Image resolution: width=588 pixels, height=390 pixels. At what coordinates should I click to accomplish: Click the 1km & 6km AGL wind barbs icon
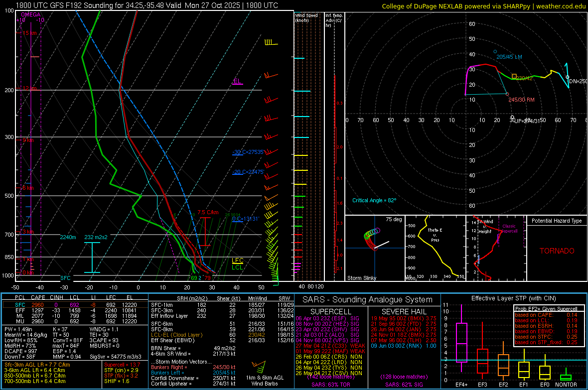[259, 367]
